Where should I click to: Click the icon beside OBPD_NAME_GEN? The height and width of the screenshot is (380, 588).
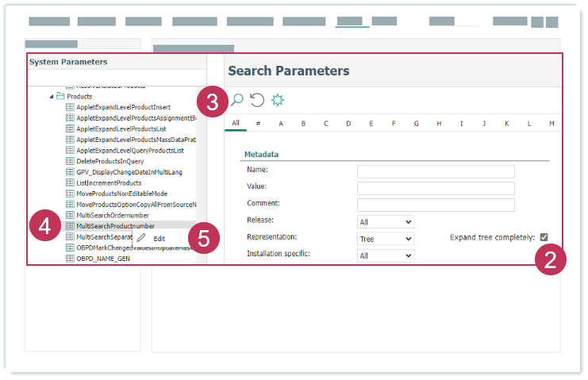point(70,258)
